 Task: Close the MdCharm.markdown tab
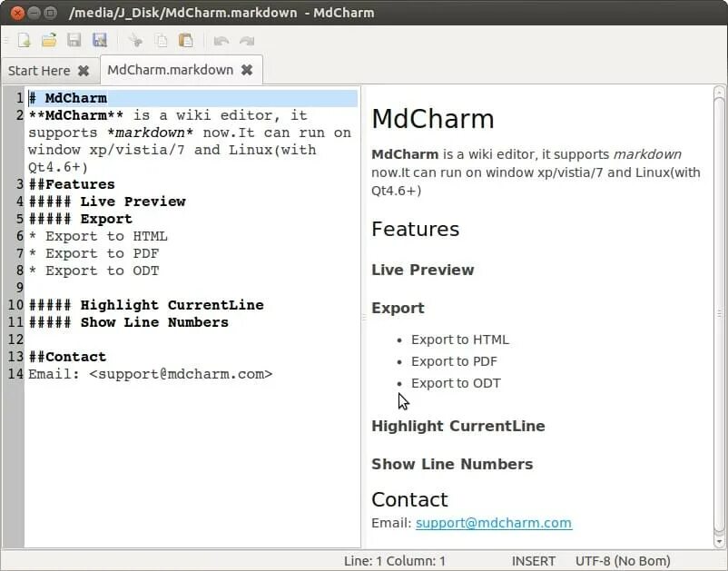tap(247, 70)
